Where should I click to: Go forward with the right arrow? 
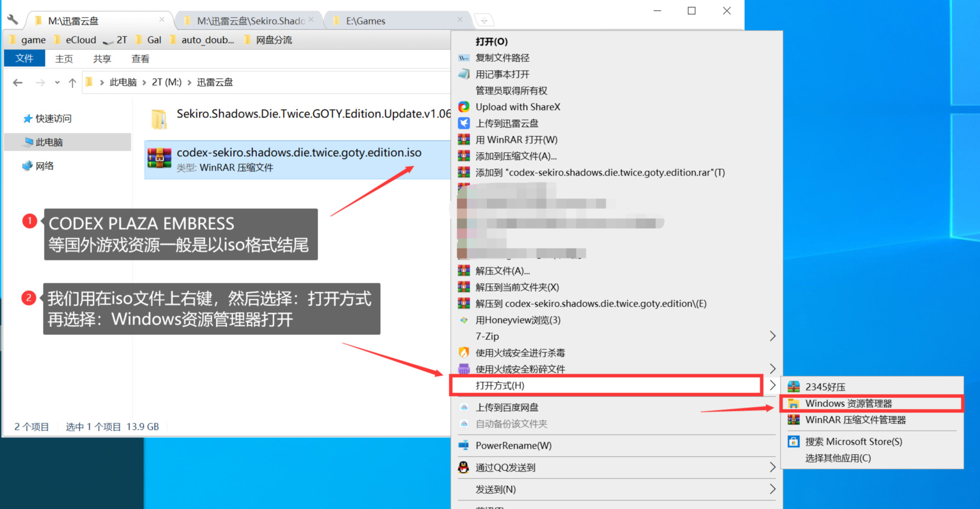40,82
